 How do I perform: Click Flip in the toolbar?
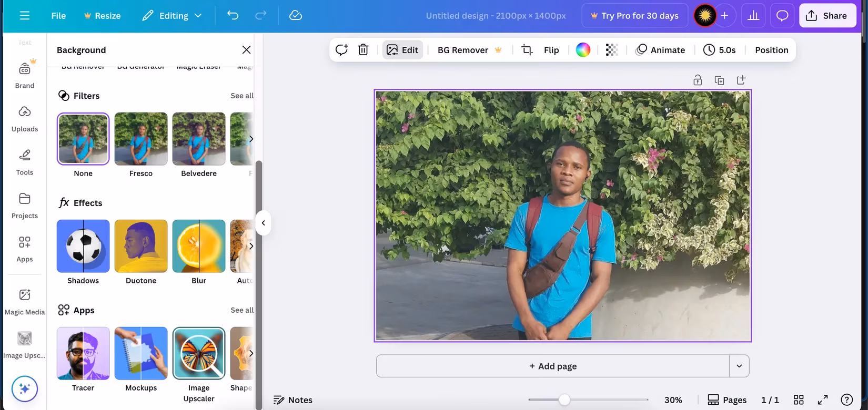(x=551, y=50)
